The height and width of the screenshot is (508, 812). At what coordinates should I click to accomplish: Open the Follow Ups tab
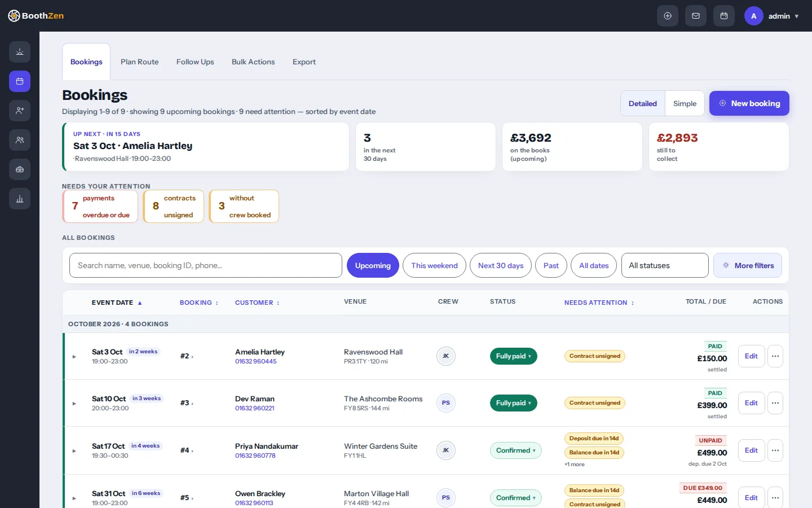195,62
